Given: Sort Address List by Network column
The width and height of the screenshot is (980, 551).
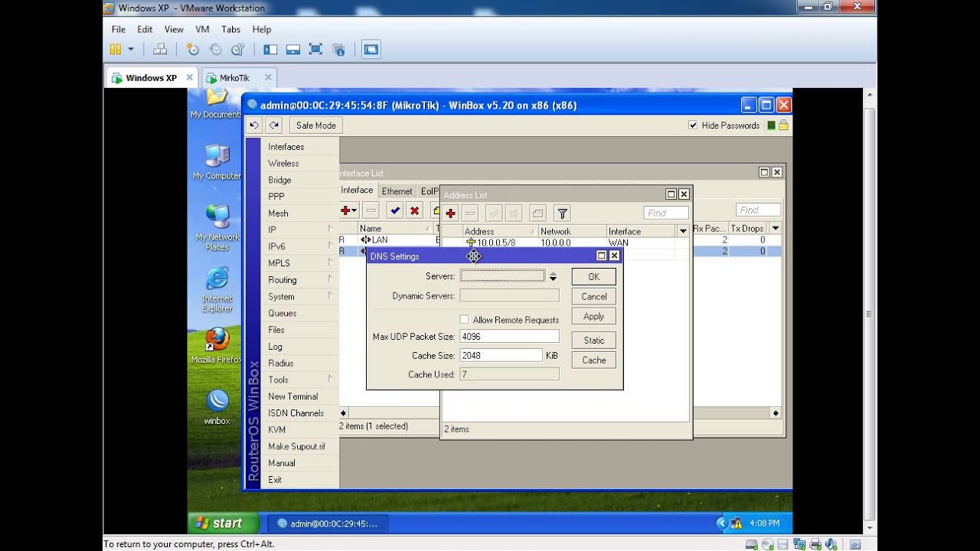Looking at the screenshot, I should [572, 231].
